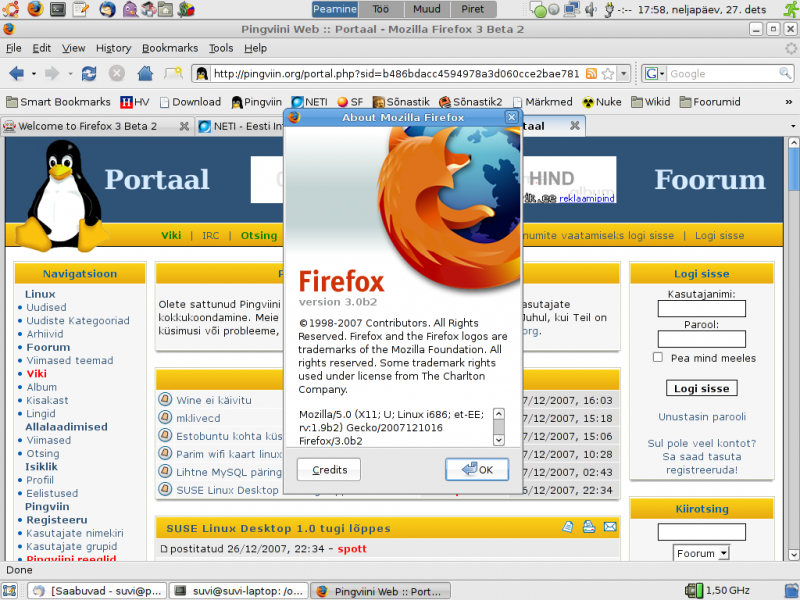Open the File menu
800x600 pixels.
tap(14, 48)
